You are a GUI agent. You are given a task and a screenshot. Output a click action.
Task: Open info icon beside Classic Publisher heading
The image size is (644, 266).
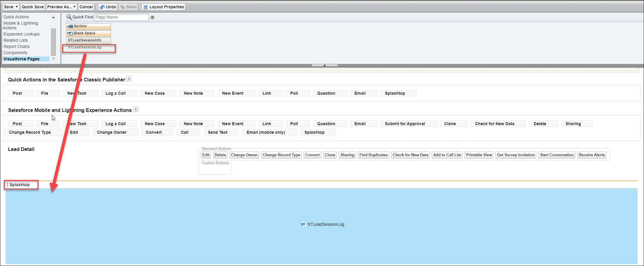click(129, 79)
